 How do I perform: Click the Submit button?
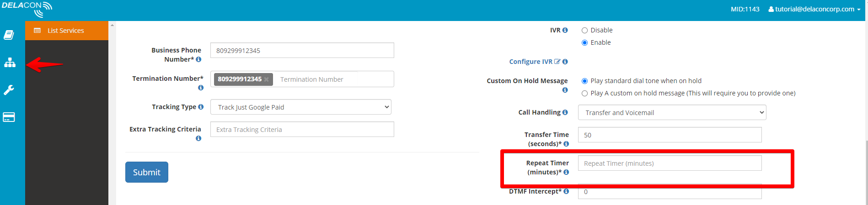pyautogui.click(x=147, y=172)
